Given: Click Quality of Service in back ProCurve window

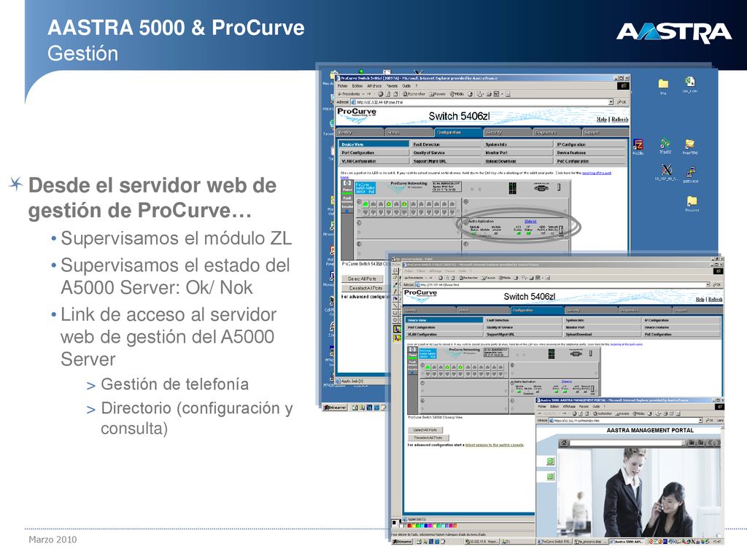Looking at the screenshot, I should coord(446,153).
